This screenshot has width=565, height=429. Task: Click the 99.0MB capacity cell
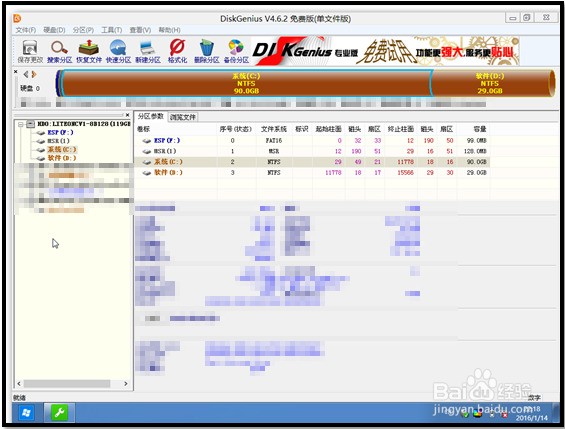[x=476, y=140]
